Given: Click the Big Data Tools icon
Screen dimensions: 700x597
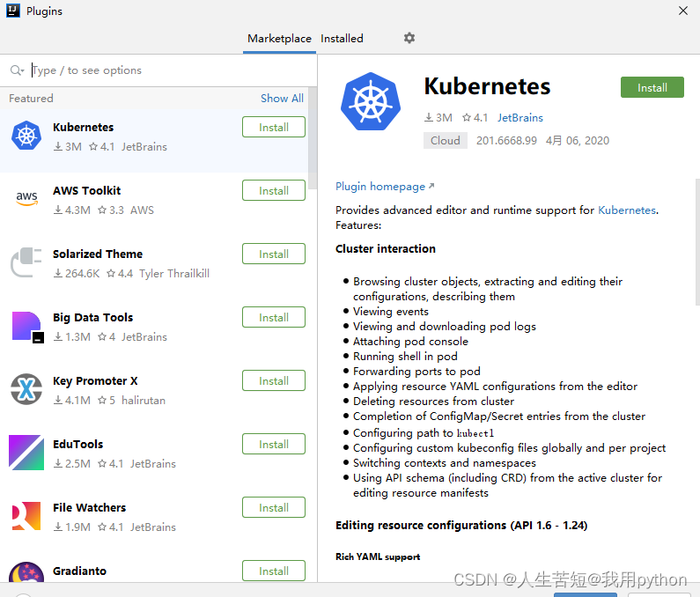Looking at the screenshot, I should 27,327.
